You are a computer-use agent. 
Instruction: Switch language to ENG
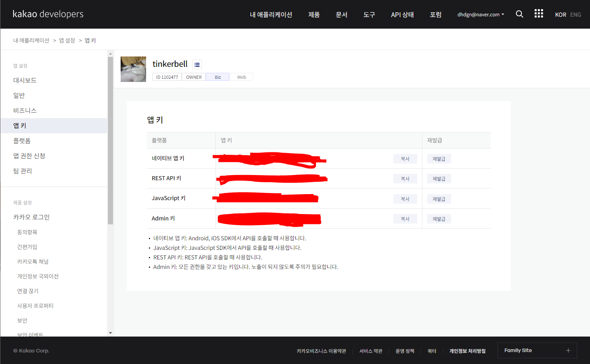click(x=576, y=15)
